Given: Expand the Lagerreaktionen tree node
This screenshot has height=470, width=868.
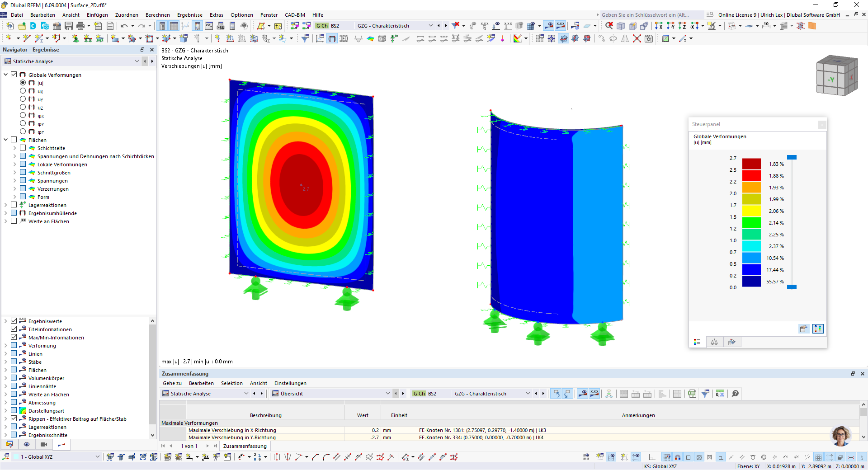Looking at the screenshot, I should (x=6, y=205).
